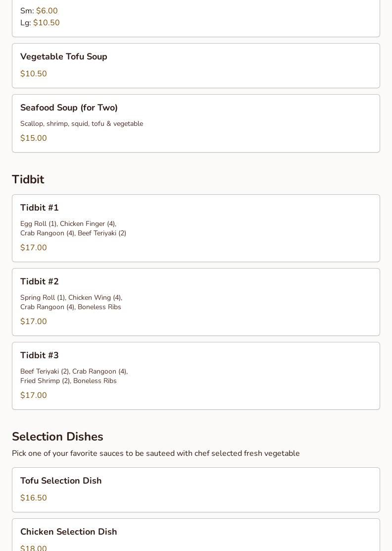This screenshot has width=392, height=551.
Task: Select the Tidbit #3 title
Action: (x=40, y=356)
